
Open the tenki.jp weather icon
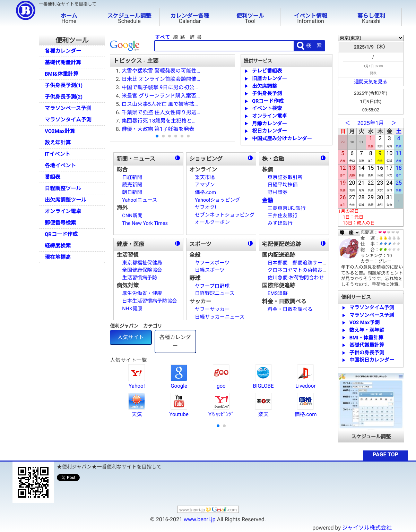pyautogui.click(x=137, y=401)
